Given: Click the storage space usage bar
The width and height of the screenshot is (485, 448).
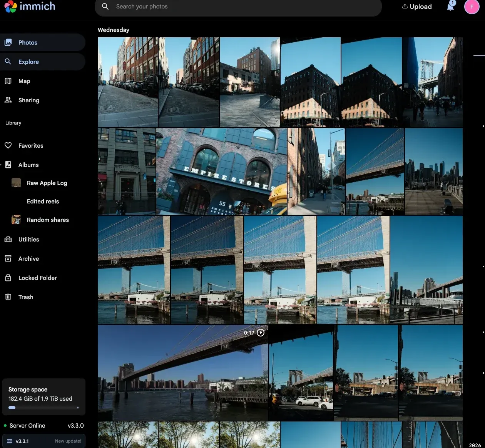Looking at the screenshot, I should click(x=44, y=408).
